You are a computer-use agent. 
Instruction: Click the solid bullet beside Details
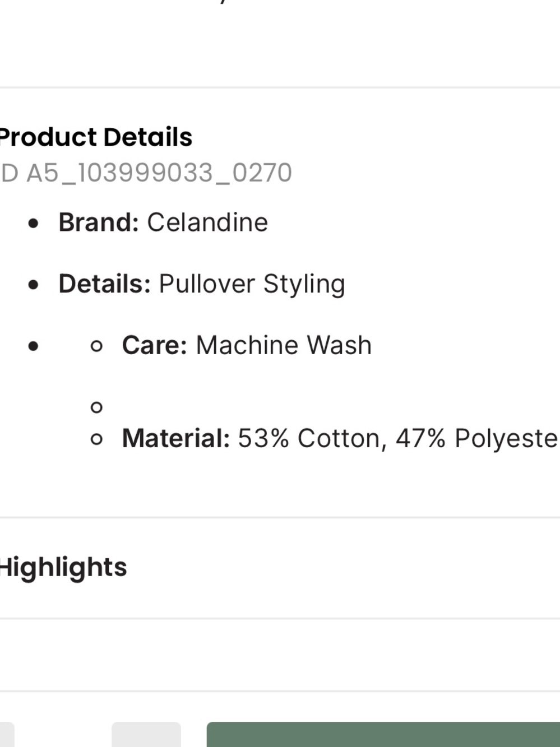[34, 285]
